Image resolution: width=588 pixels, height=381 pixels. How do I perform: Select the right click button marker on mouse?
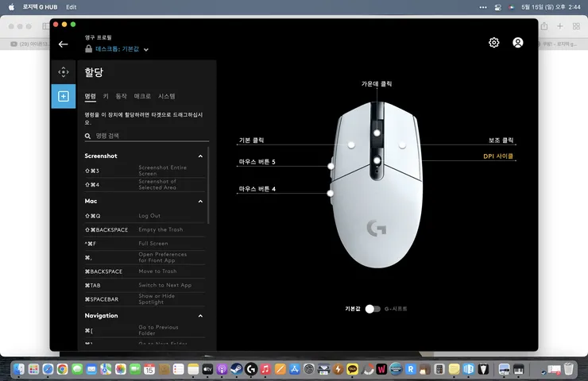[x=402, y=145]
